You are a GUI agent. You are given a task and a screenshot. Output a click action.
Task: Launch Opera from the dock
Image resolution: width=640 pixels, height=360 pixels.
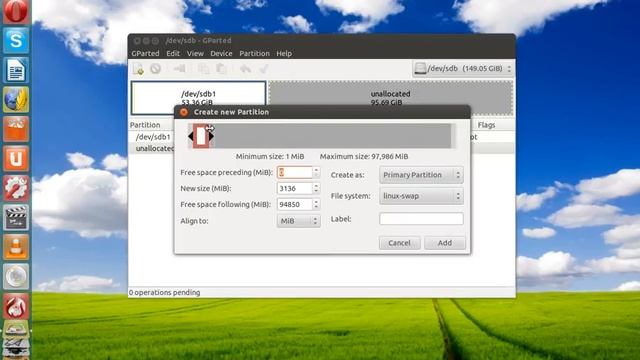pos(16,11)
